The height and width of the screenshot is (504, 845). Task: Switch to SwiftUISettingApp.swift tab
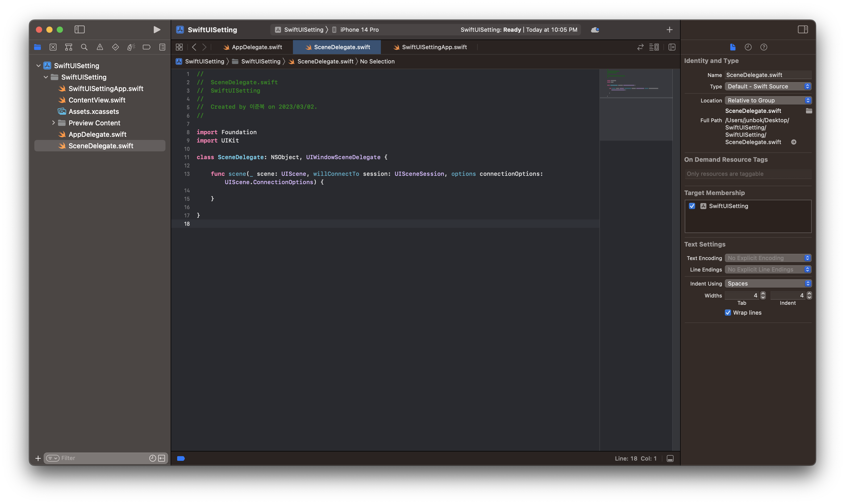point(434,47)
